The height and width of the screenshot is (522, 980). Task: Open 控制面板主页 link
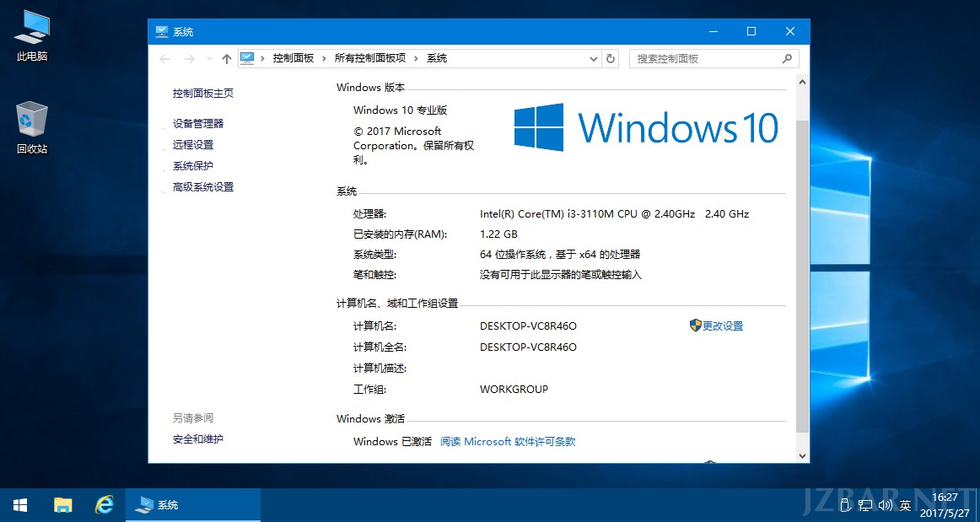tap(203, 93)
